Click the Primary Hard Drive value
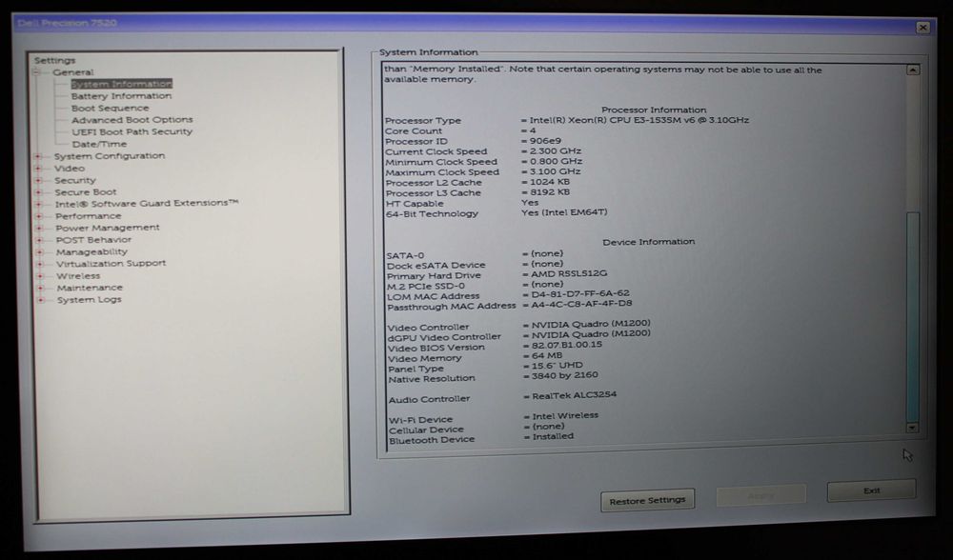This screenshot has width=953, height=560. click(569, 274)
